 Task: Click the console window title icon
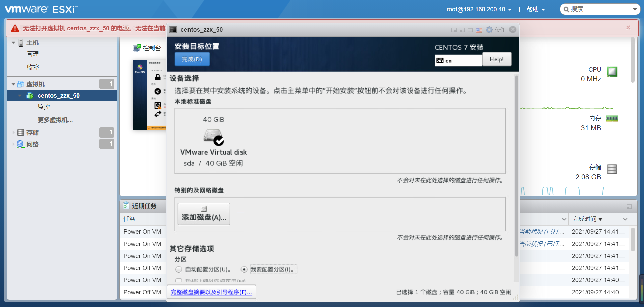pyautogui.click(x=173, y=30)
